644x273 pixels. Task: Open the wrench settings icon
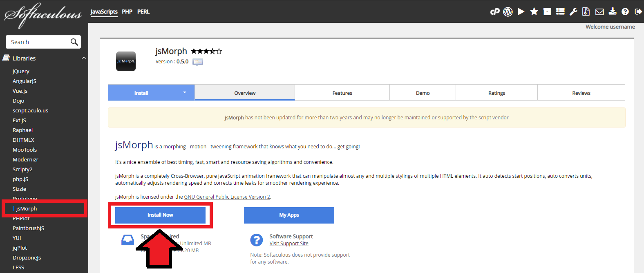click(x=573, y=11)
